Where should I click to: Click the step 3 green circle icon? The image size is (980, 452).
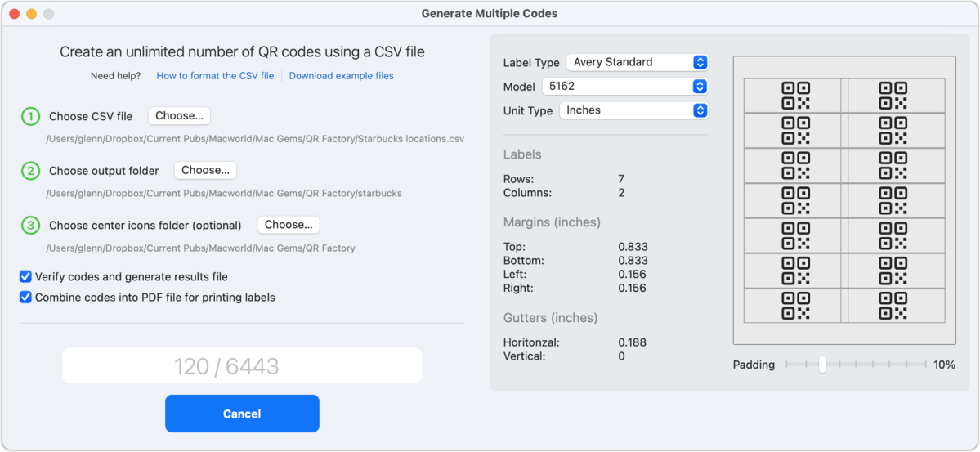click(x=30, y=225)
